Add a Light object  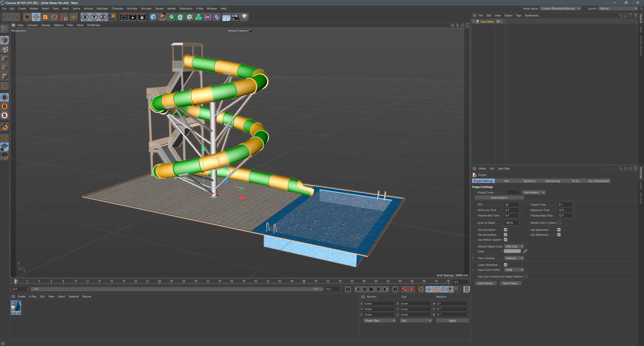click(x=245, y=17)
